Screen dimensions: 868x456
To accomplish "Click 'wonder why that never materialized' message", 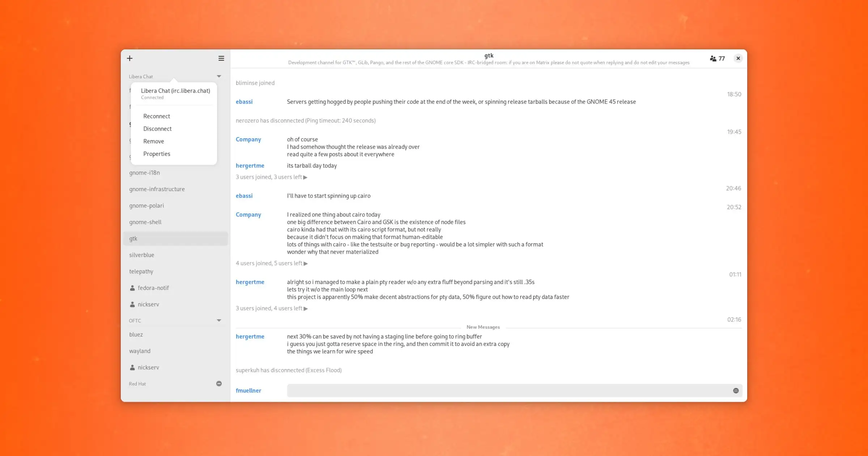I will tap(333, 252).
